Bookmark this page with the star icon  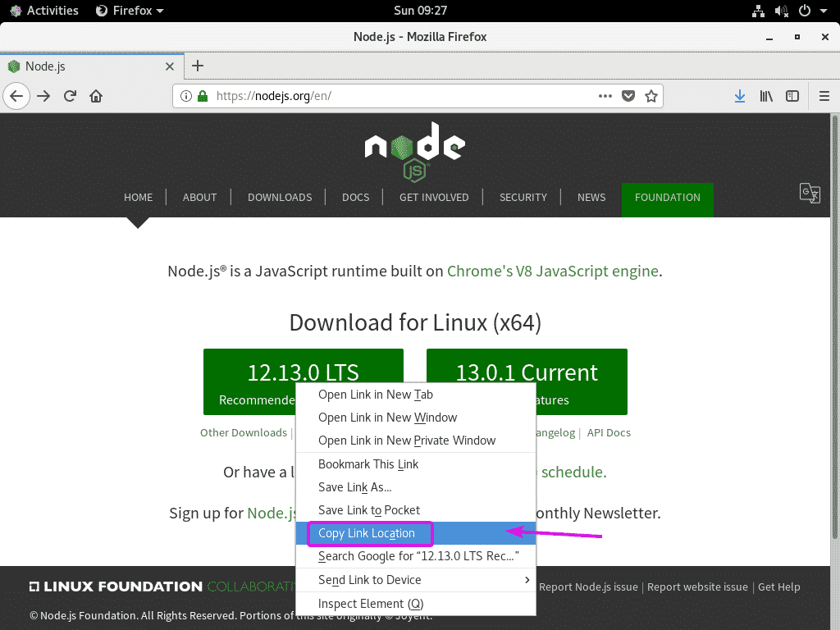(651, 96)
